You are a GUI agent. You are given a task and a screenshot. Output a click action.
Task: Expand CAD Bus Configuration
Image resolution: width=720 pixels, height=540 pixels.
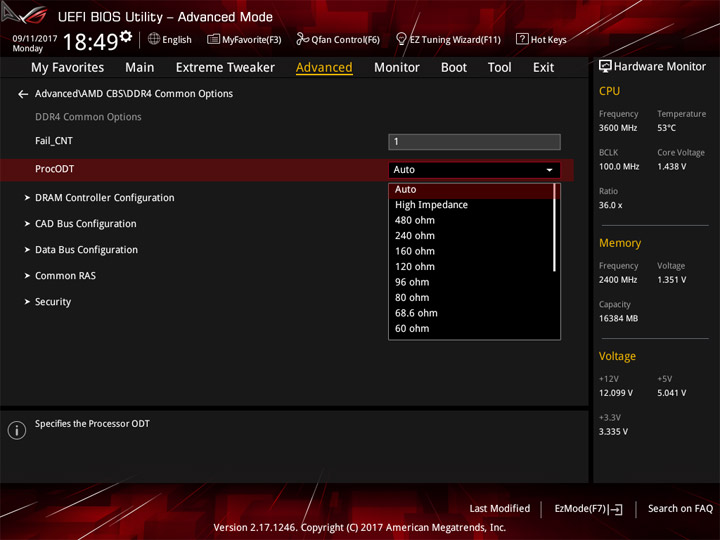tap(85, 224)
